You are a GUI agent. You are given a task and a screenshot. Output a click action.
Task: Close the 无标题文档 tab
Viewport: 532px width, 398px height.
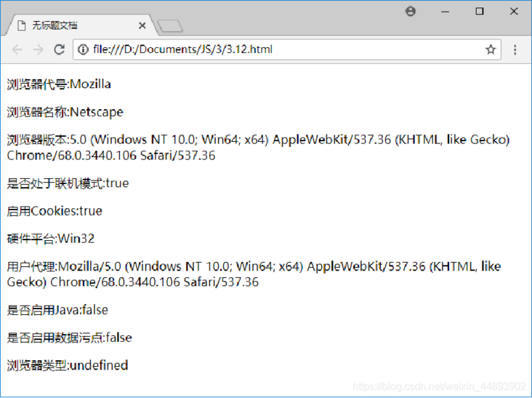pos(142,25)
